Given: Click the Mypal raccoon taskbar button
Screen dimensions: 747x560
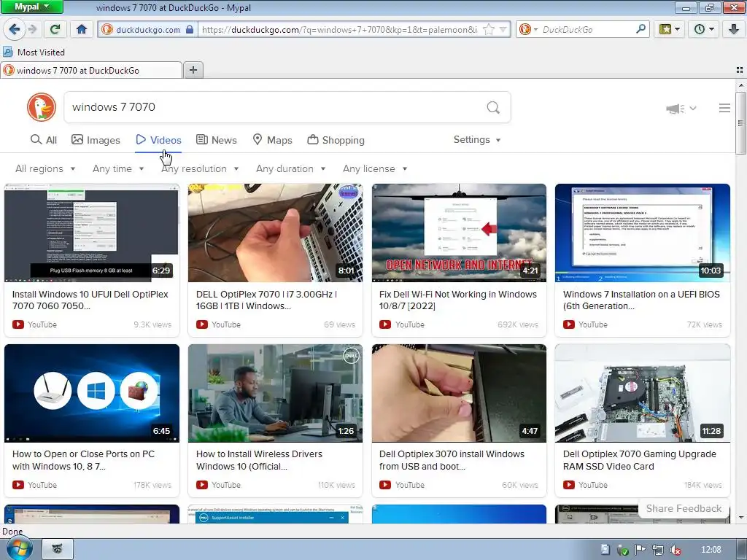Looking at the screenshot, I should 58,549.
